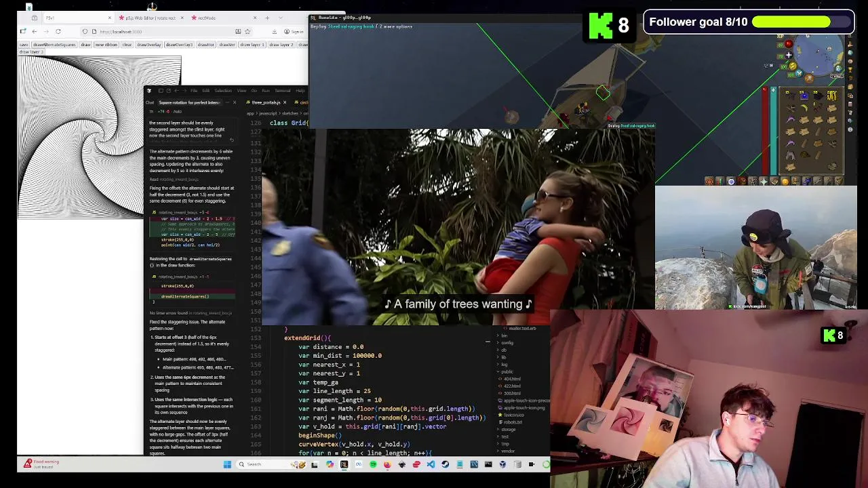The width and height of the screenshot is (868, 488).
Task: Open the Run menu in the code editor
Action: 266,91
